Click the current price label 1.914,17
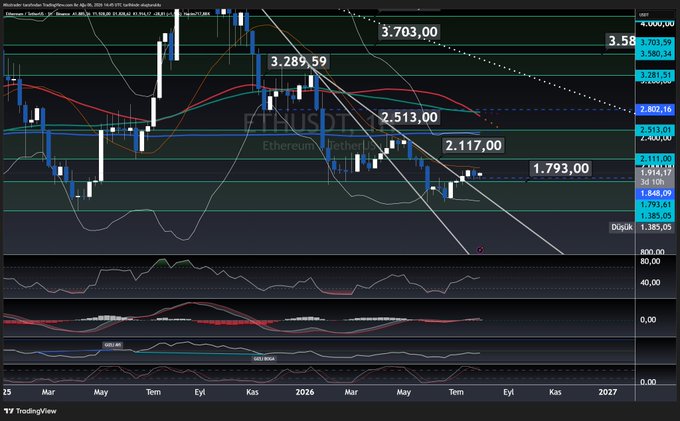This screenshot has width=680, height=421. (655, 173)
